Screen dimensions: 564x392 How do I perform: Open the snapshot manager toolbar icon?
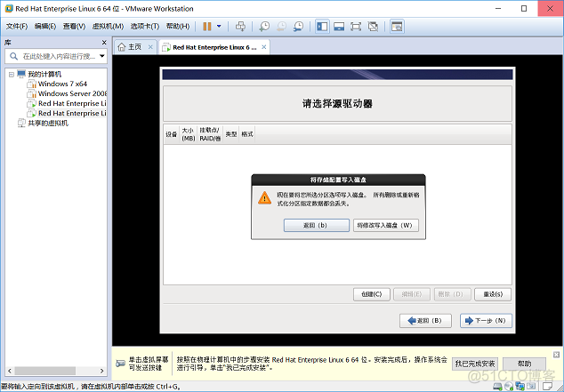pos(298,27)
